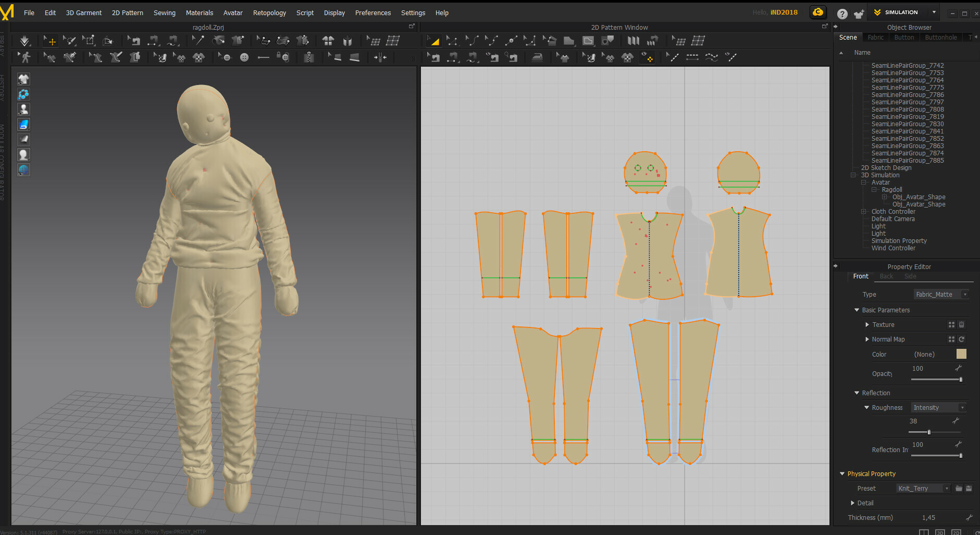The height and width of the screenshot is (535, 980).
Task: Click the save preset disk button
Action: pyautogui.click(x=969, y=489)
